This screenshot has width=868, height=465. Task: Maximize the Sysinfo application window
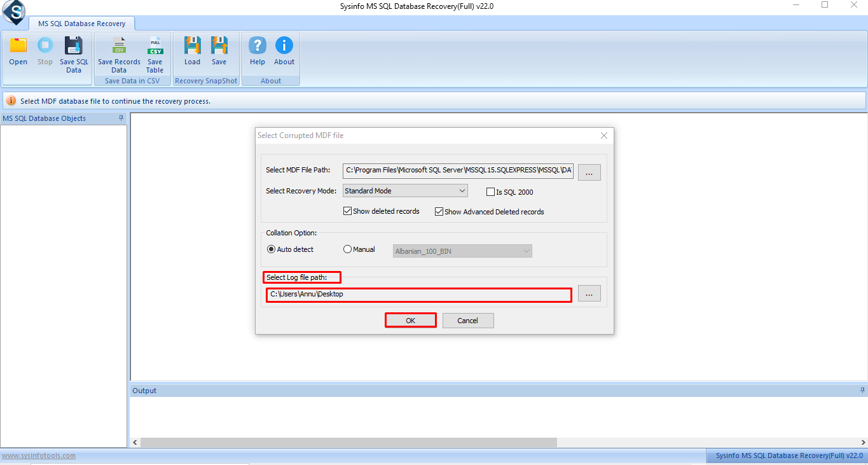[825, 5]
